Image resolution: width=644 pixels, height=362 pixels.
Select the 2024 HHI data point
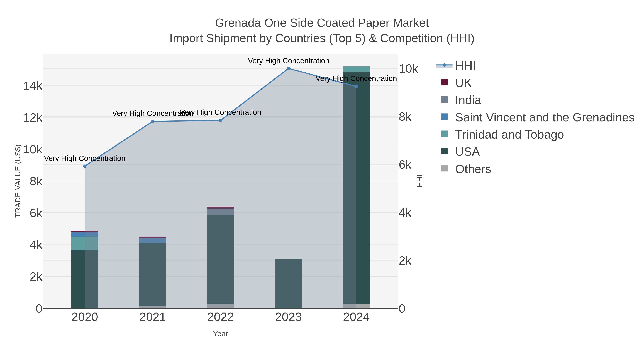(x=356, y=87)
